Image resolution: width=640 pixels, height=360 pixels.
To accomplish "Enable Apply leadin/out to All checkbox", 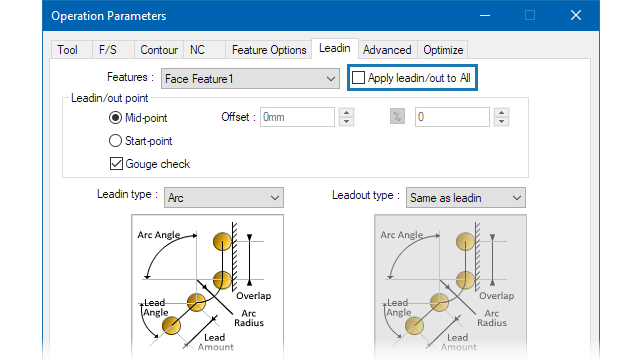I will [x=358, y=78].
